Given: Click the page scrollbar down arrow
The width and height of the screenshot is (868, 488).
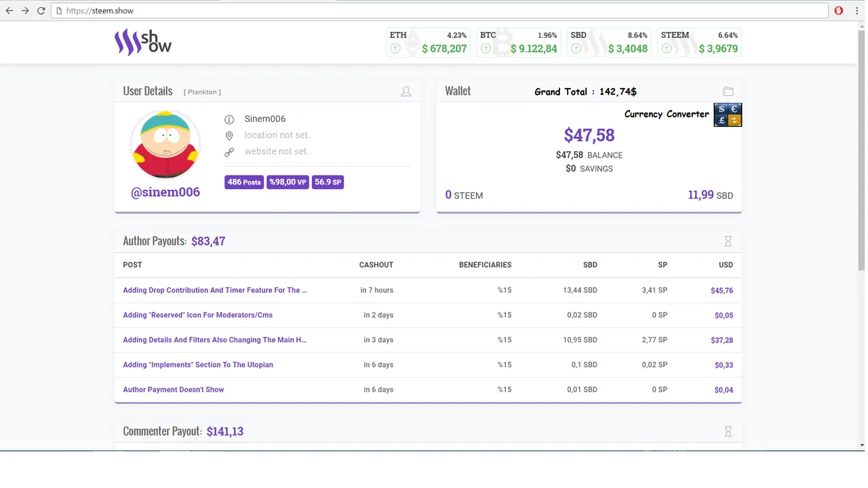Looking at the screenshot, I should [862, 445].
